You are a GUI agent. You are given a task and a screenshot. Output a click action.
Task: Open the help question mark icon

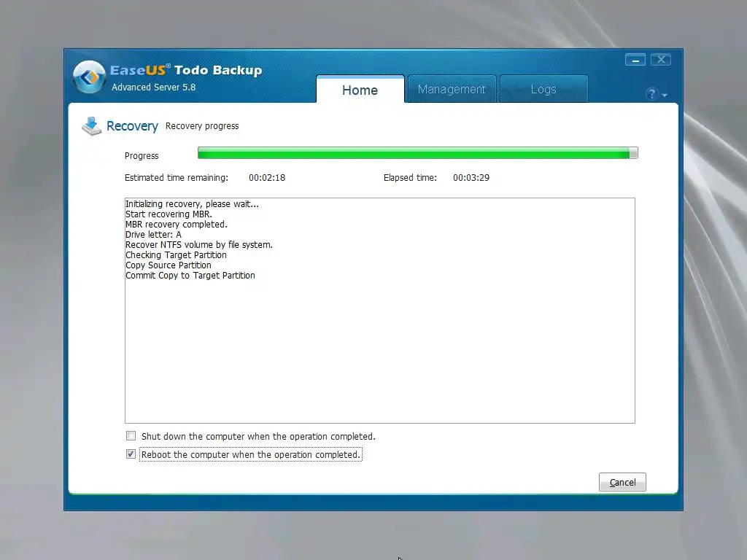[x=651, y=94]
